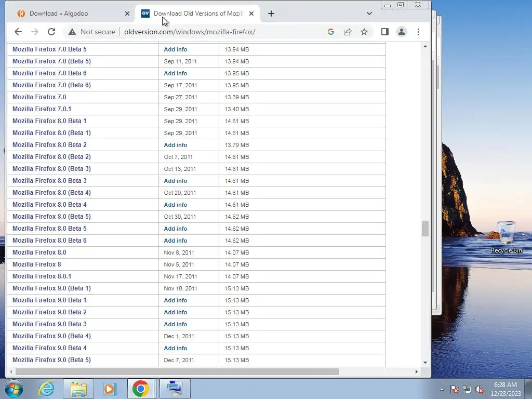Open a new tab with plus button

(271, 14)
